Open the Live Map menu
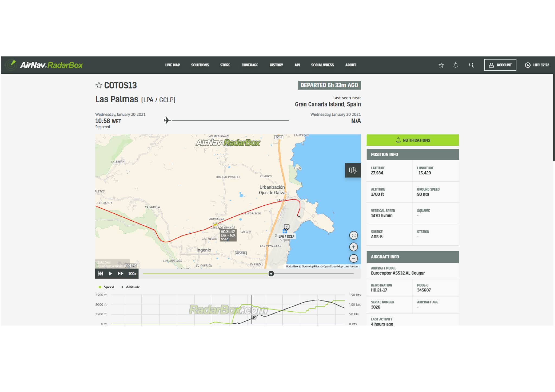Screen dimensions: 555x392 click(172, 65)
